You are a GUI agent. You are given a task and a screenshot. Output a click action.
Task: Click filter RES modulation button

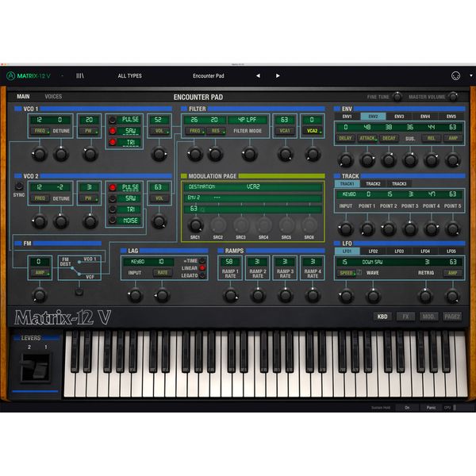pyautogui.click(x=216, y=131)
